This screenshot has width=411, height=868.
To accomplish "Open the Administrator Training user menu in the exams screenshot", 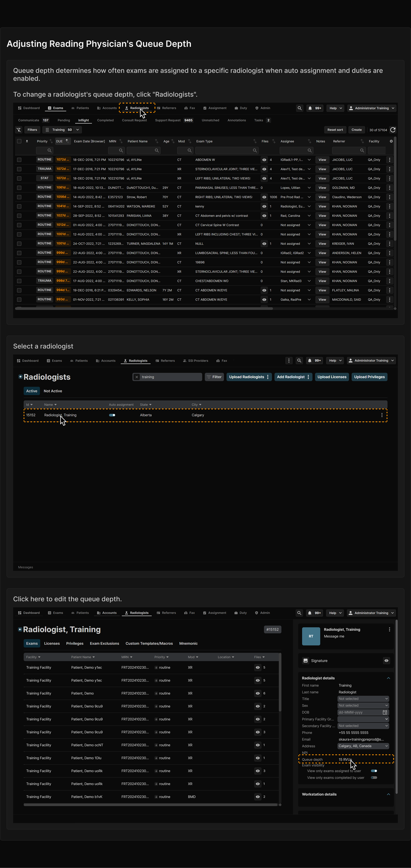I will (x=372, y=108).
